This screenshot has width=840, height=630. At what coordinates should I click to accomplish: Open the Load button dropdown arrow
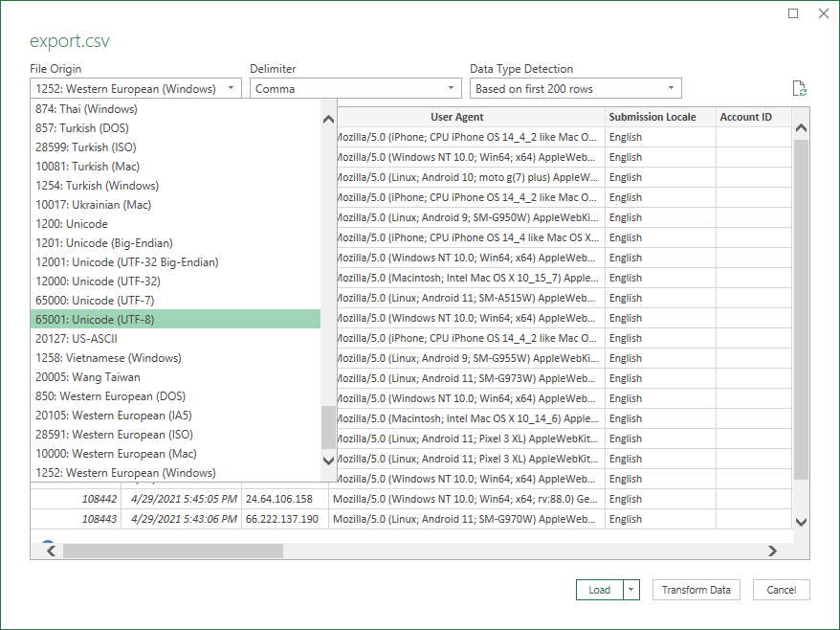631,590
